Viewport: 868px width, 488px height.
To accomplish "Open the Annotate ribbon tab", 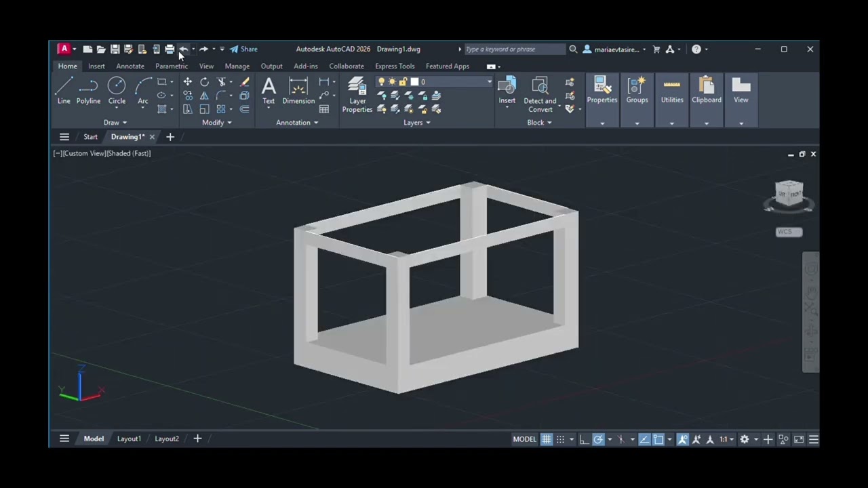I will (130, 66).
